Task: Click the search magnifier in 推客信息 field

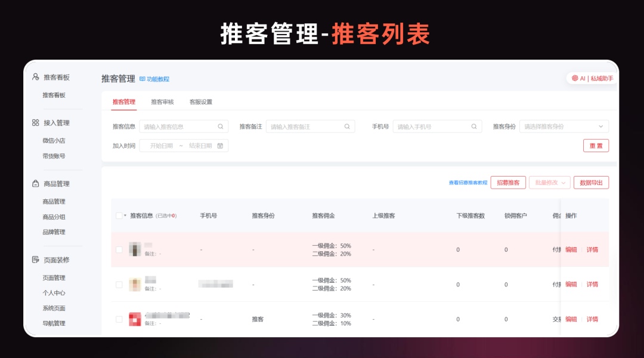Action: click(220, 126)
